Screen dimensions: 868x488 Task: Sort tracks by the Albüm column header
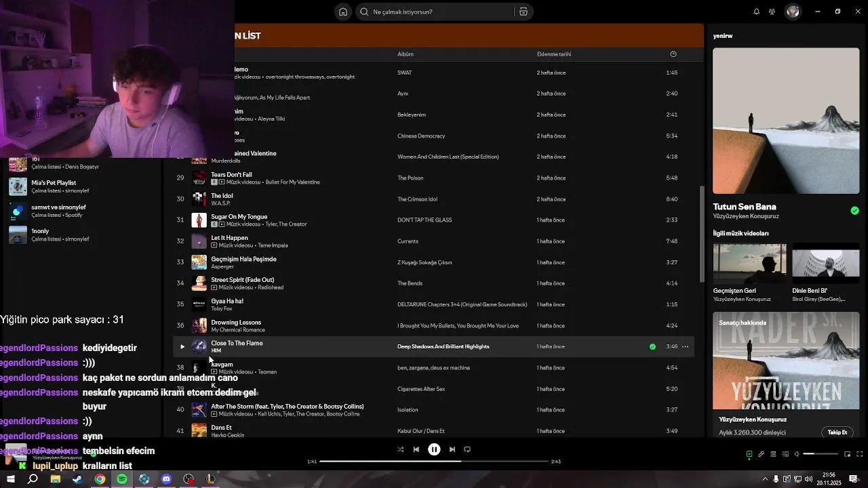point(405,54)
